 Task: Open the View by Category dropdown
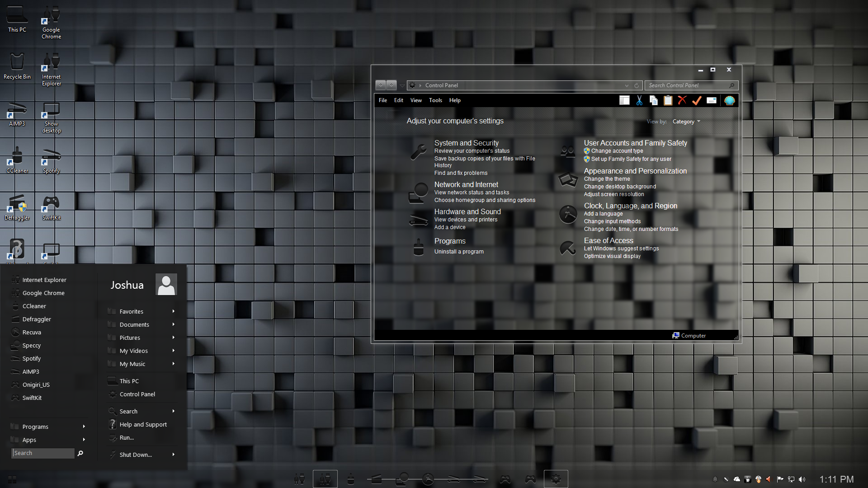(686, 122)
